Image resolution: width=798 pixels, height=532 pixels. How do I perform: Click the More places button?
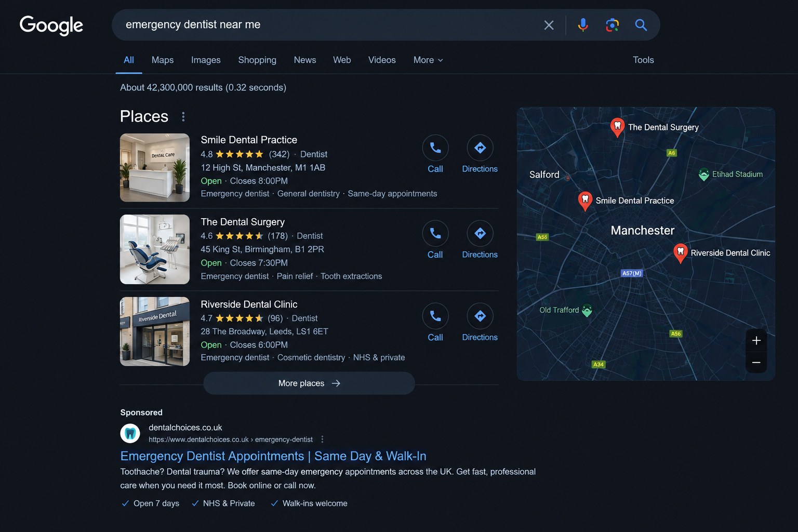[309, 383]
